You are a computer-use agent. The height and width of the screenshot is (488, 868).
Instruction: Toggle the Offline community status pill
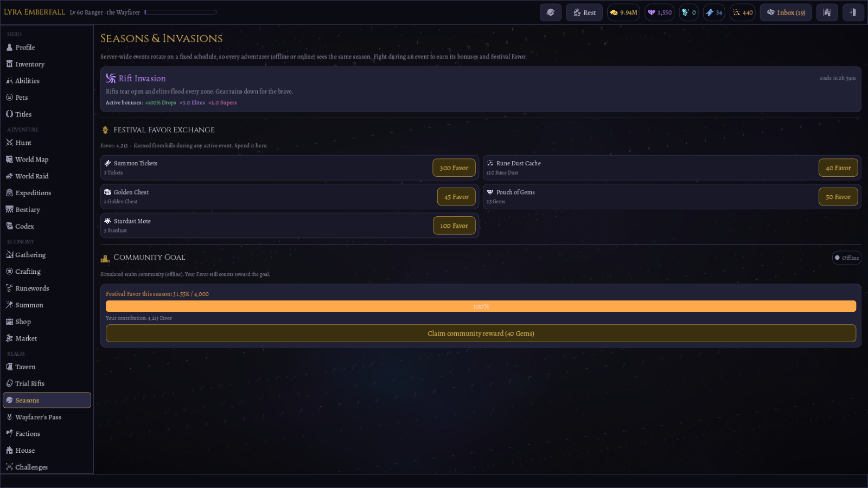pos(847,258)
